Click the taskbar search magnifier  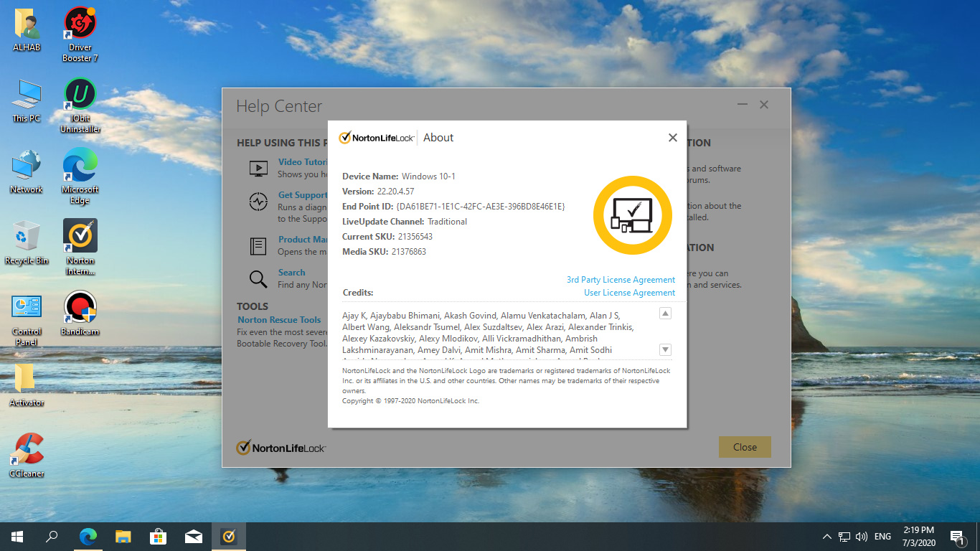pyautogui.click(x=52, y=537)
